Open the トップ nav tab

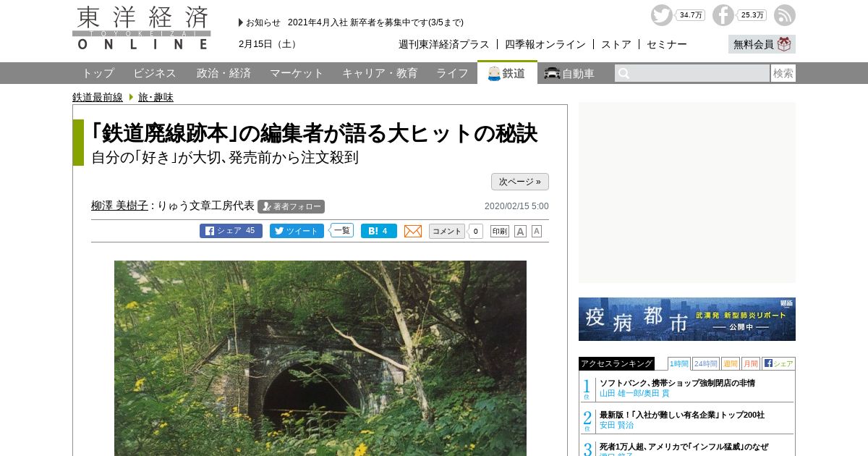tap(98, 73)
